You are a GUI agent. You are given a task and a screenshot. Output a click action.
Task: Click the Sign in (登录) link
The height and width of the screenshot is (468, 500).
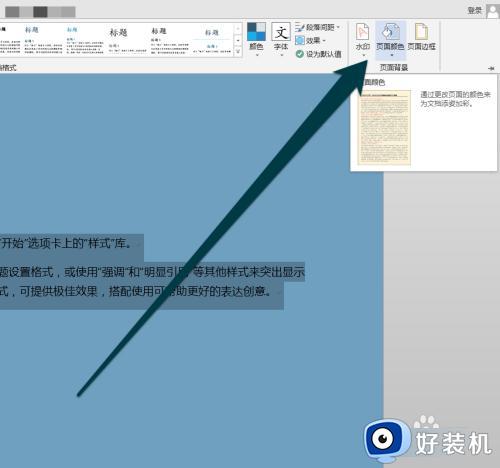pyautogui.click(x=475, y=11)
